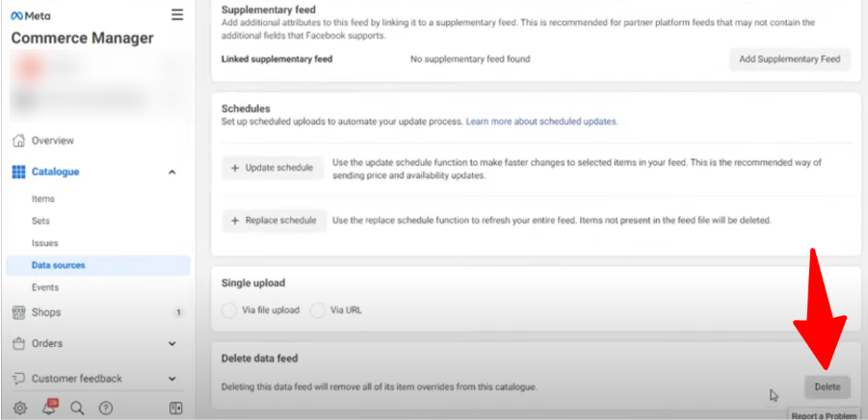Select the Via file upload radio button
The width and height of the screenshot is (868, 420).
click(228, 310)
